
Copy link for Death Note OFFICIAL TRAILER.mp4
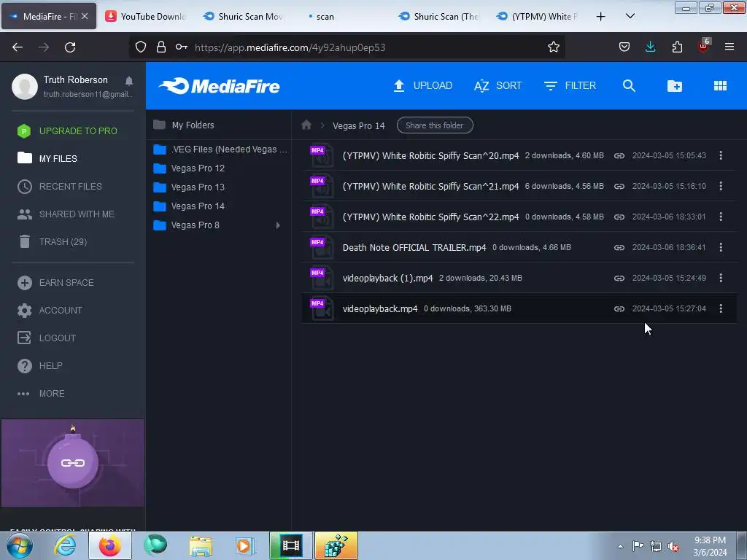coord(619,248)
